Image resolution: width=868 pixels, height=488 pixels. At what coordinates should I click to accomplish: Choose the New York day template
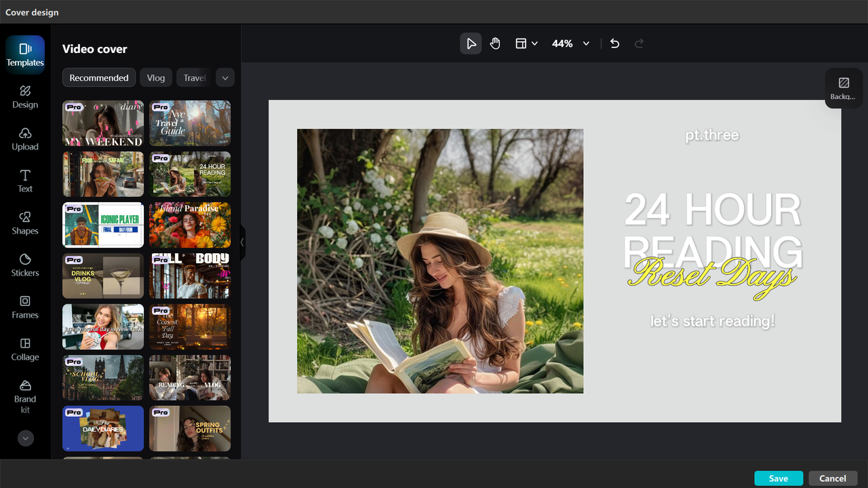click(x=103, y=327)
